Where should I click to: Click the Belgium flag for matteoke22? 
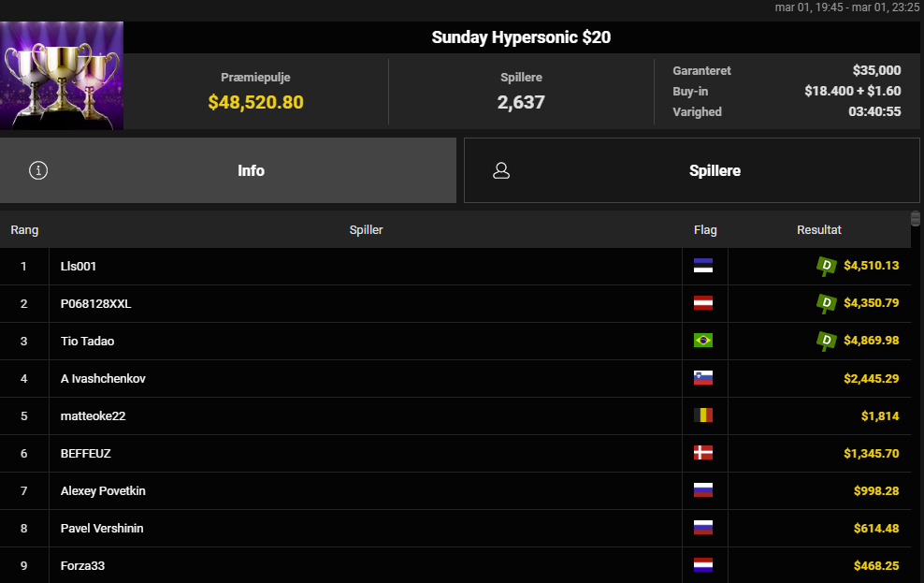703,415
